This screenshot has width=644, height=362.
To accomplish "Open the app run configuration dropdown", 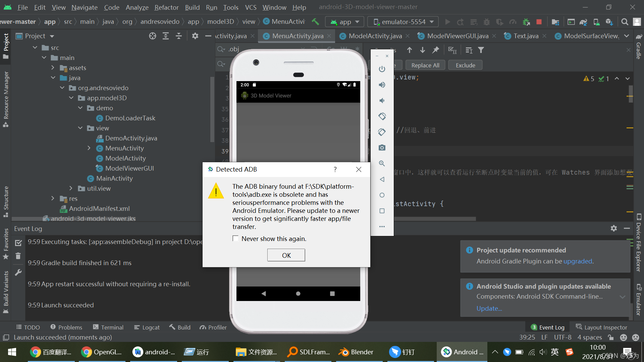I will click(x=345, y=22).
